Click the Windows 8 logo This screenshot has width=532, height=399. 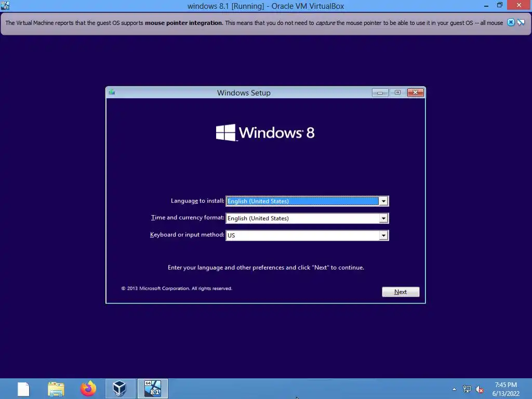pyautogui.click(x=265, y=132)
